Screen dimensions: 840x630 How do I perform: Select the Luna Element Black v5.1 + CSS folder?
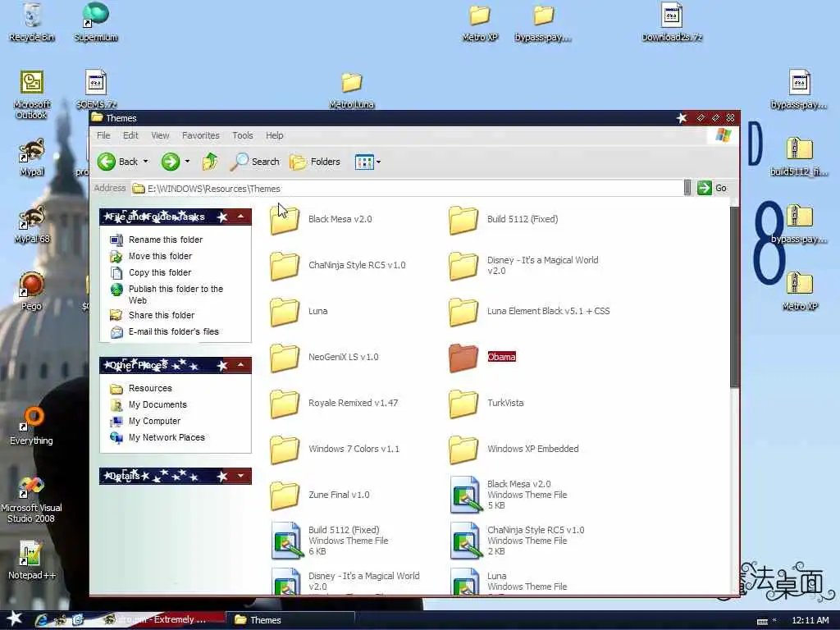529,311
